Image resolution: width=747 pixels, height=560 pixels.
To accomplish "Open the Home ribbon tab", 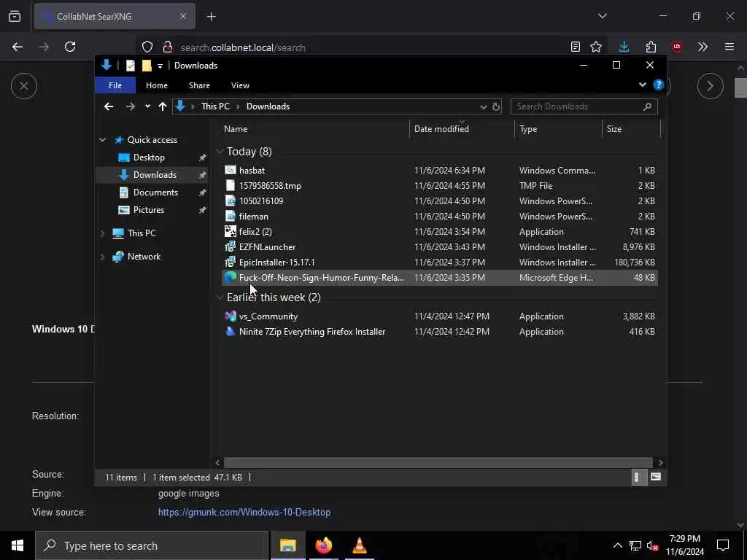I will tap(157, 85).
